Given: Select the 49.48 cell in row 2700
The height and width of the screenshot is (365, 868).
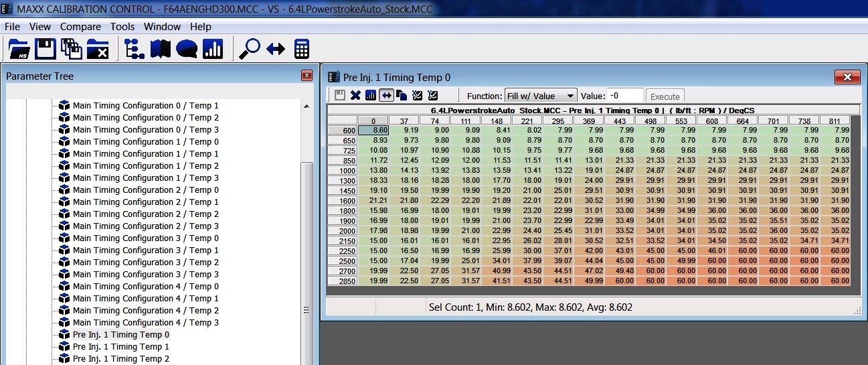Looking at the screenshot, I should coord(620,271).
